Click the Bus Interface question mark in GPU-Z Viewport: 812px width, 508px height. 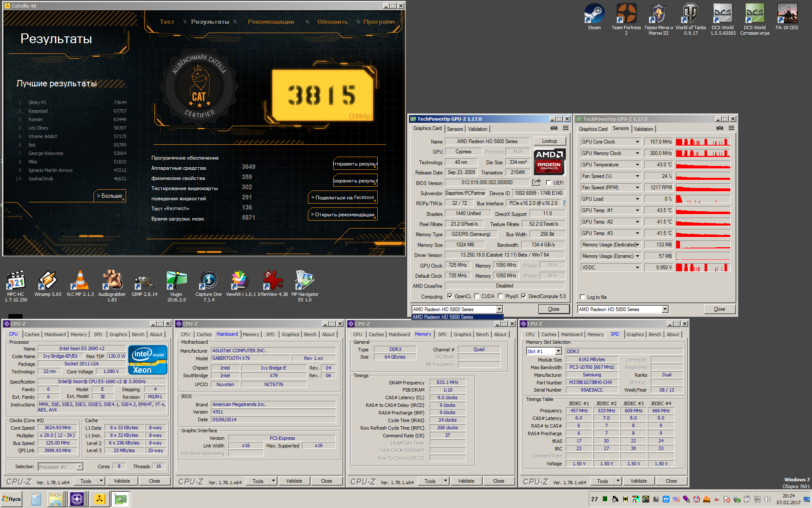pyautogui.click(x=564, y=203)
